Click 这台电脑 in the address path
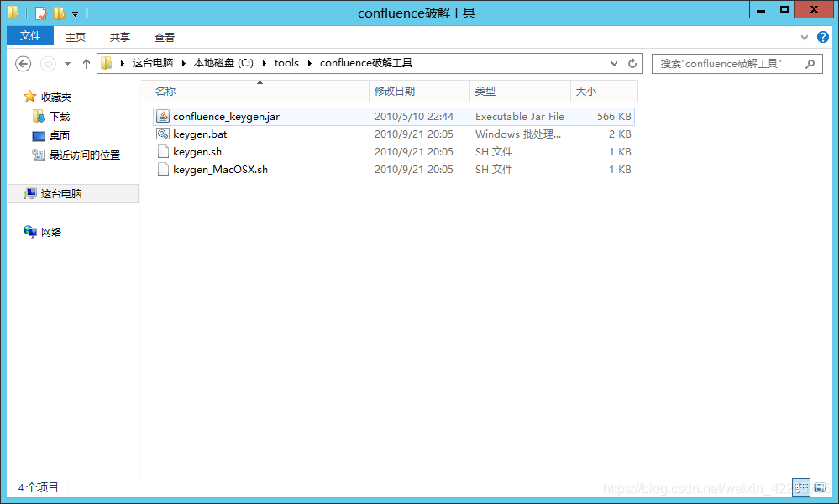 click(153, 63)
